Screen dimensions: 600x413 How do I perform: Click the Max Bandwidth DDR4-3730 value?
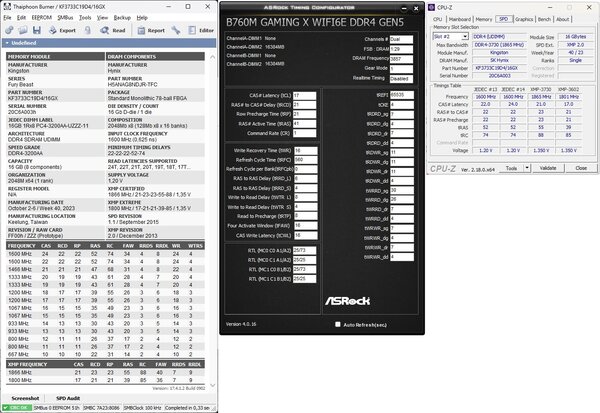(499, 45)
